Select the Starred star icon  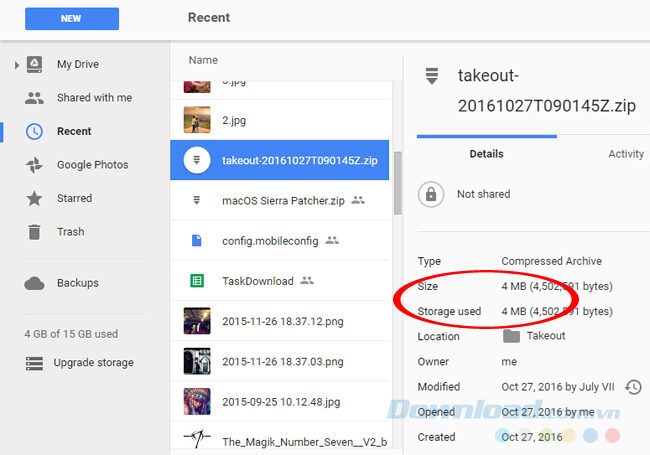click(35, 198)
